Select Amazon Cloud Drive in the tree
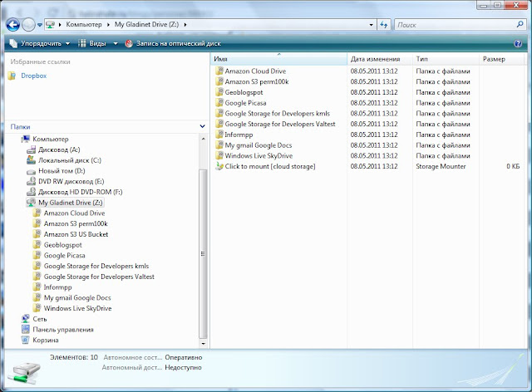The width and height of the screenshot is (532, 392). [74, 213]
